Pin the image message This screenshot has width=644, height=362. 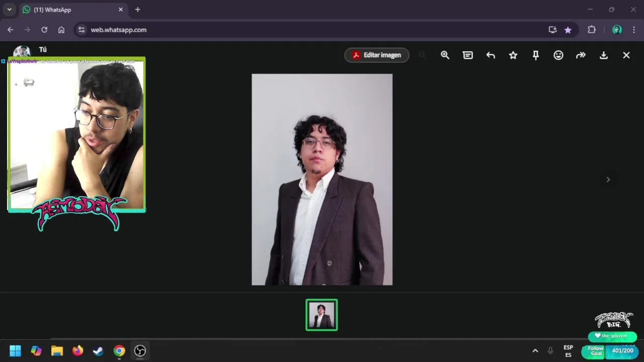pyautogui.click(x=536, y=55)
